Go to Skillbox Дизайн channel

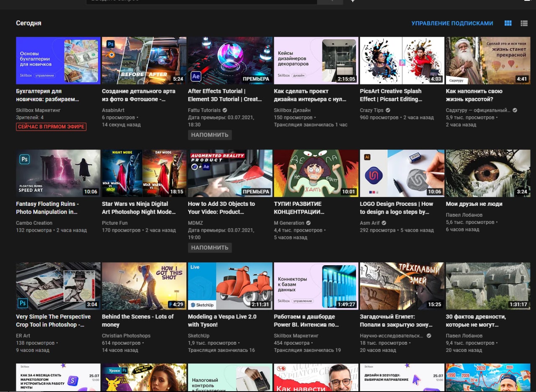(292, 110)
